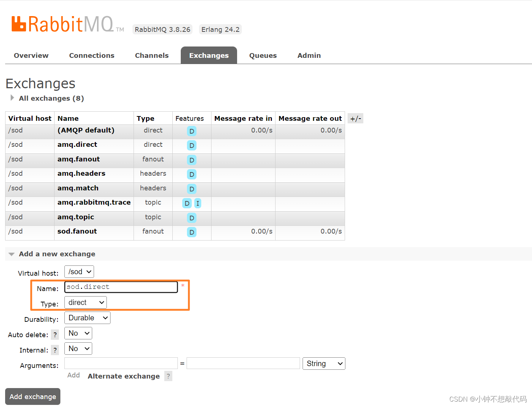Click the I badge in amq.rabbitmq.trace row

tap(198, 203)
